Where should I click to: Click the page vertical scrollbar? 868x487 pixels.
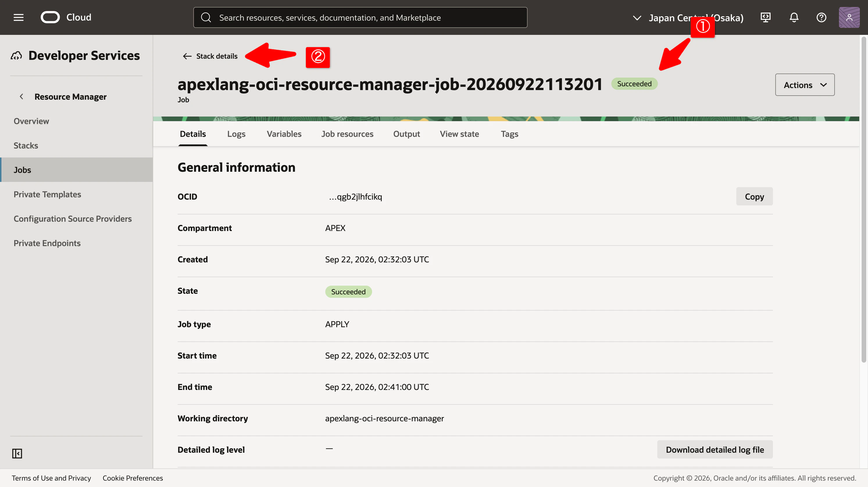[863, 199]
